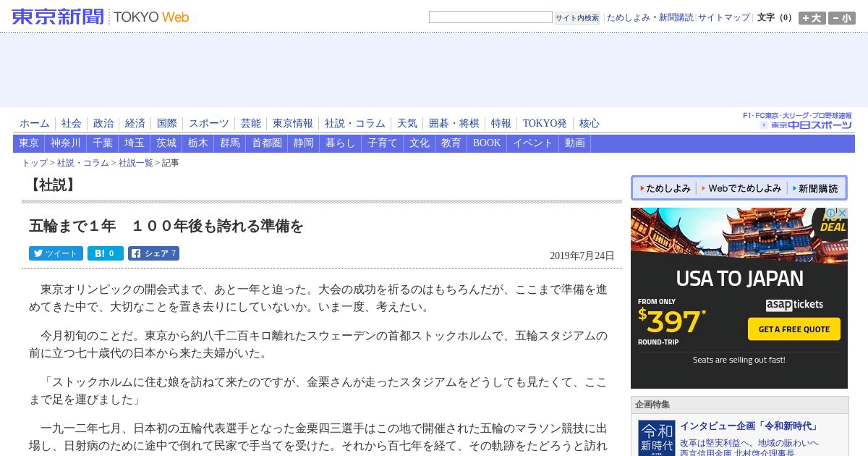Select the 子育て tab
This screenshot has width=868, height=456.
tap(383, 143)
